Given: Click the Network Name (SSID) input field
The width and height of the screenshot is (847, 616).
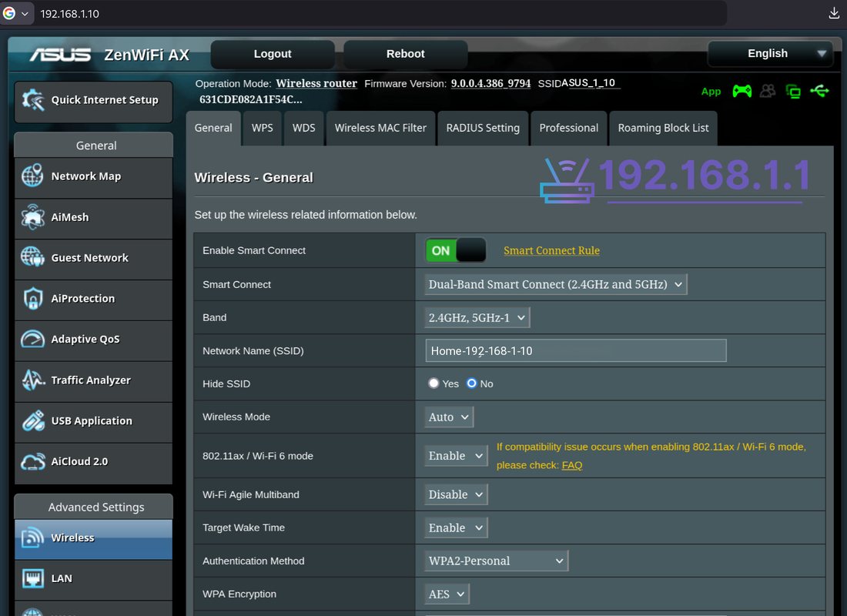Looking at the screenshot, I should coord(576,350).
